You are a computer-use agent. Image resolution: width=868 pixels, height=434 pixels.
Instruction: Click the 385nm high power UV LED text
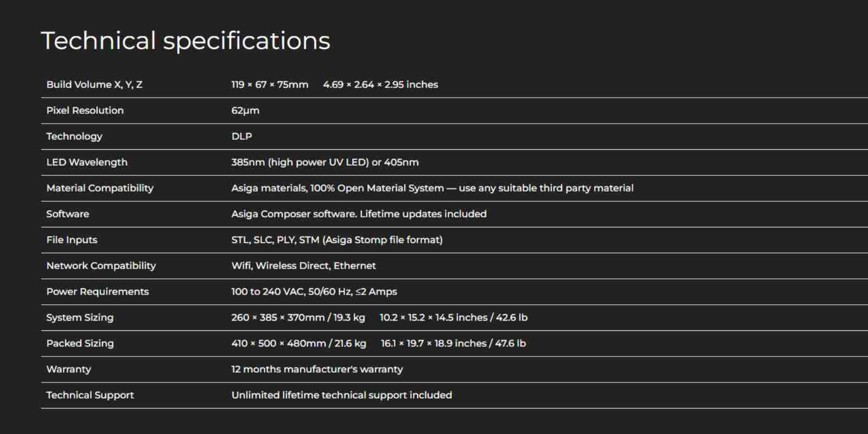pos(300,162)
